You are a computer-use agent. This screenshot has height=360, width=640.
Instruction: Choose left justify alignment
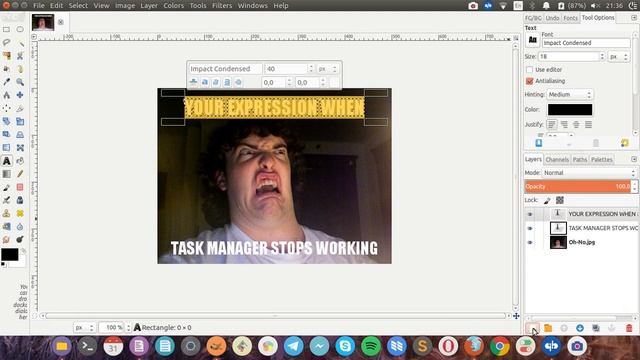coord(551,124)
